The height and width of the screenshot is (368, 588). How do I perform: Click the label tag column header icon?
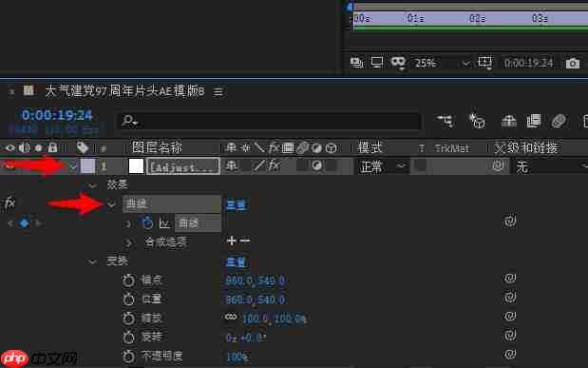83,147
